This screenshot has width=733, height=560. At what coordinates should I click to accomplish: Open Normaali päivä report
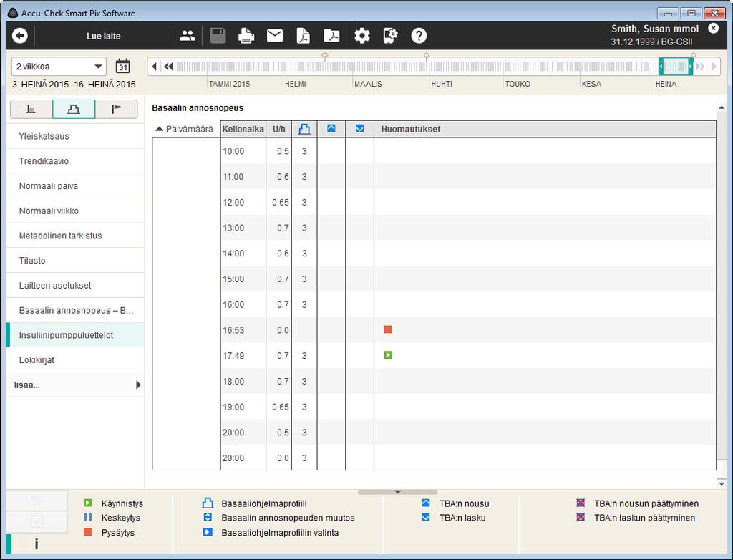pyautogui.click(x=75, y=185)
